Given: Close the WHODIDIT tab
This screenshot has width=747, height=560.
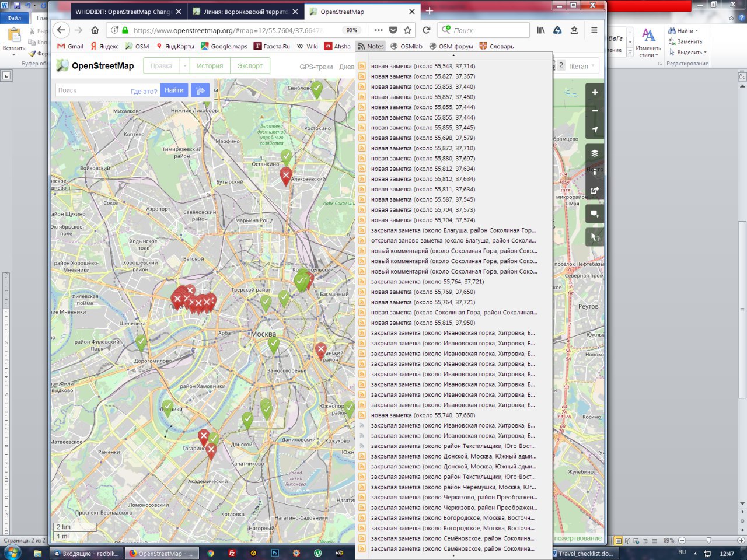Looking at the screenshot, I should tap(179, 12).
